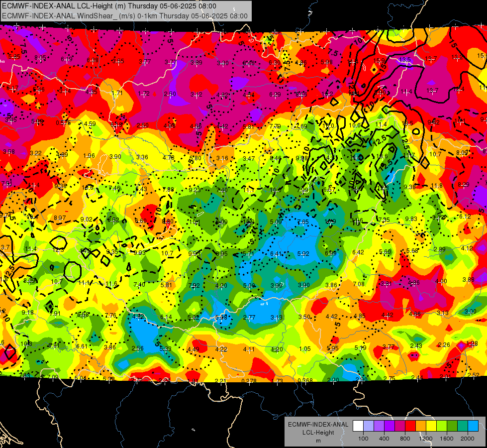The image size is (487, 448).
Task: Click the LCL-Height header title line
Action: 109,6
